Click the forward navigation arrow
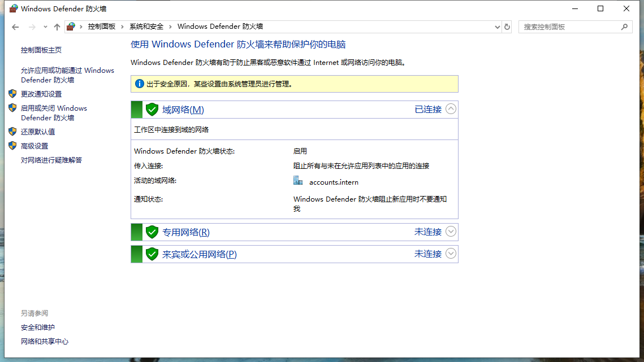 tap(32, 27)
